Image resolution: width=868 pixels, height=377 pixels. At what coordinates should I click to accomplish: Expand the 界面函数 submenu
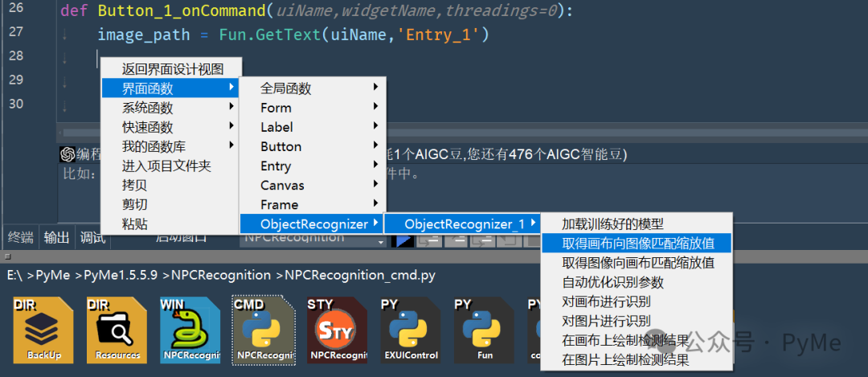point(170,88)
